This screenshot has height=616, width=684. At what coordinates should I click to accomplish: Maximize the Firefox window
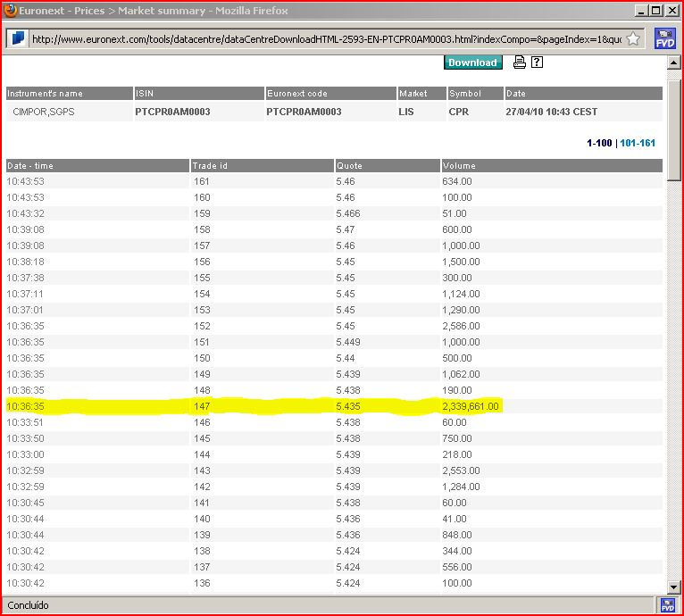tap(656, 10)
